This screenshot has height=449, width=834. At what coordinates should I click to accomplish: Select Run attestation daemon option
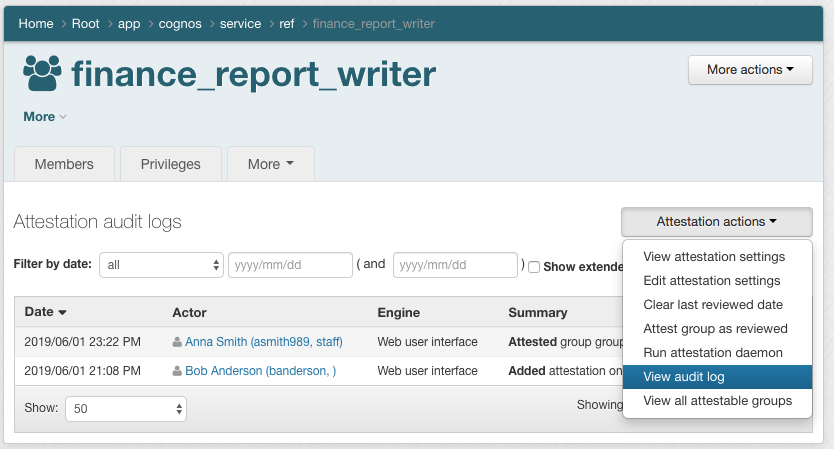tap(713, 353)
